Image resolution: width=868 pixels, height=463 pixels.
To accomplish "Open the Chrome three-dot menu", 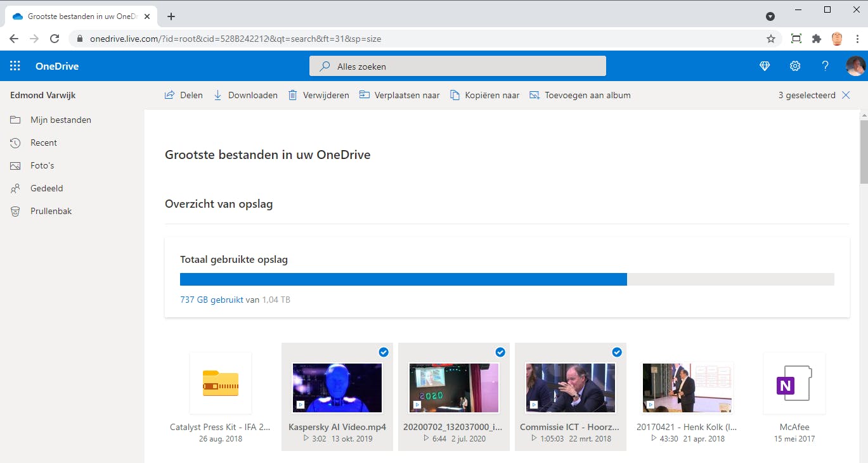I will [857, 39].
